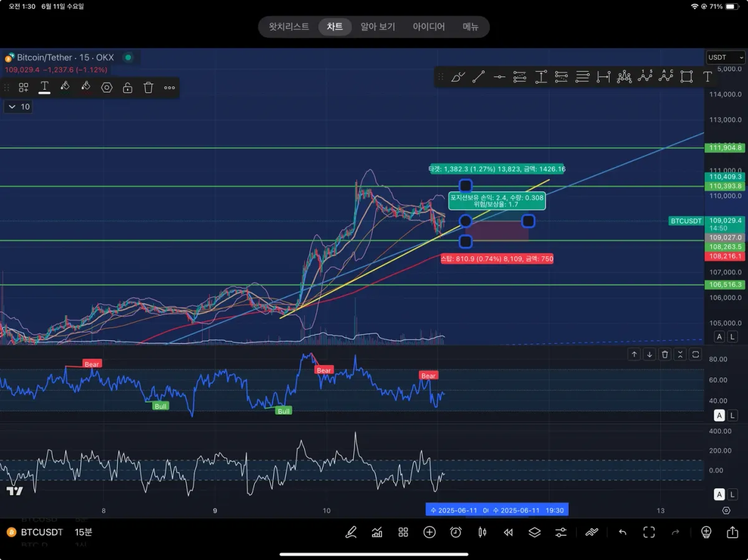Delete the selected drawing with trash icon
Image resolution: width=748 pixels, height=560 pixels.
tap(148, 88)
